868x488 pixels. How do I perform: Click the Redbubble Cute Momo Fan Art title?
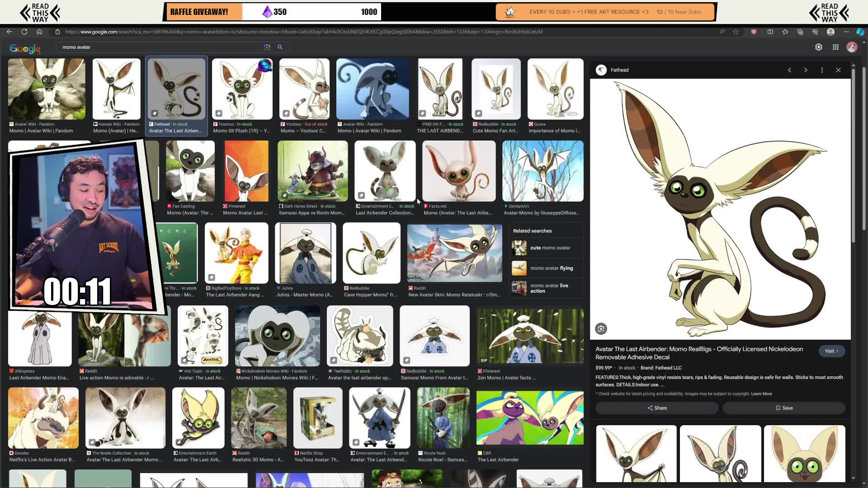coord(495,131)
